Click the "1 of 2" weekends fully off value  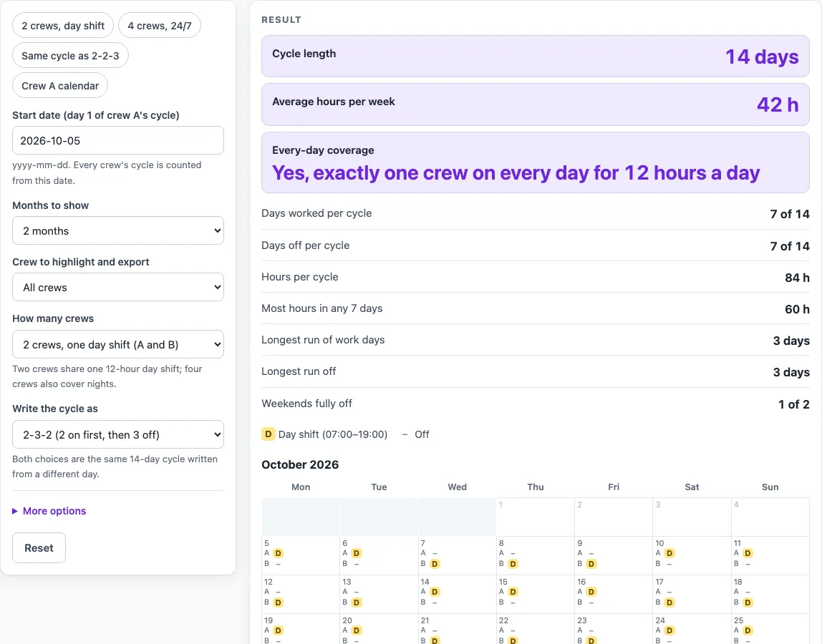(793, 404)
